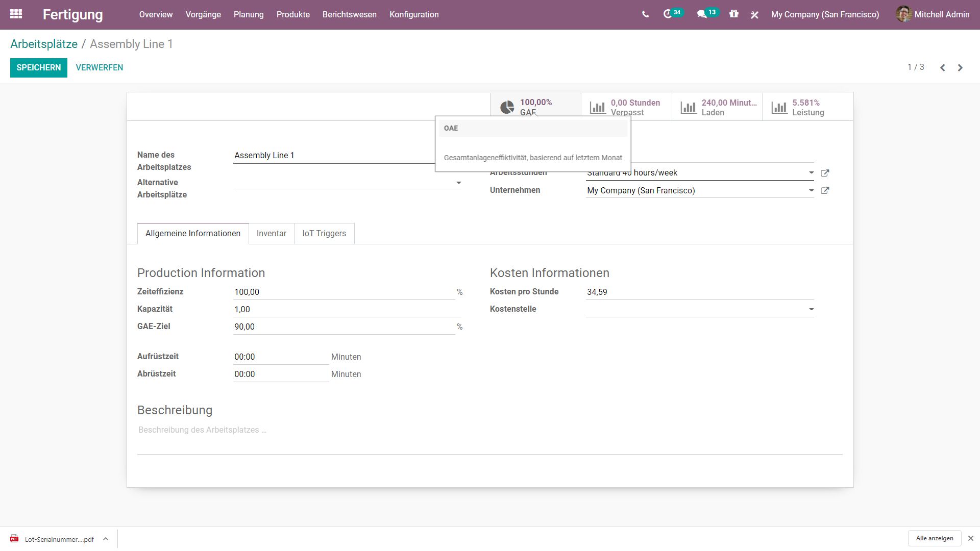Viewport: 980px width, 551px height.
Task: Open external link beside Unternehmen field
Action: coord(824,190)
